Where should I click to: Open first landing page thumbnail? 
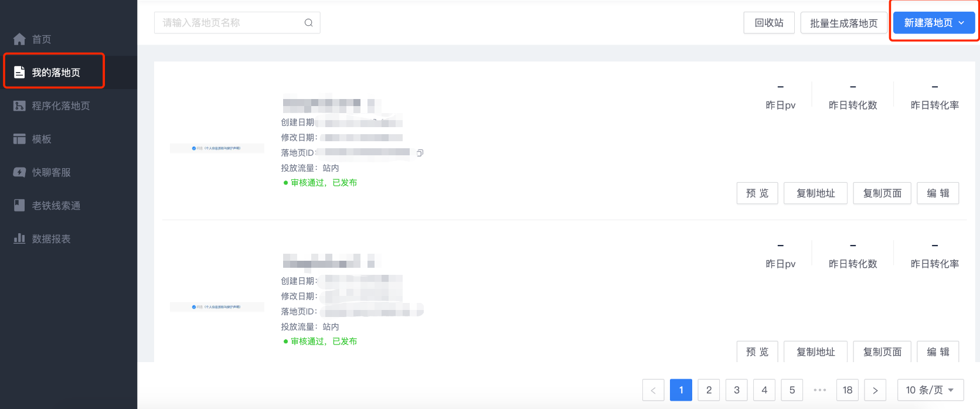point(217,148)
